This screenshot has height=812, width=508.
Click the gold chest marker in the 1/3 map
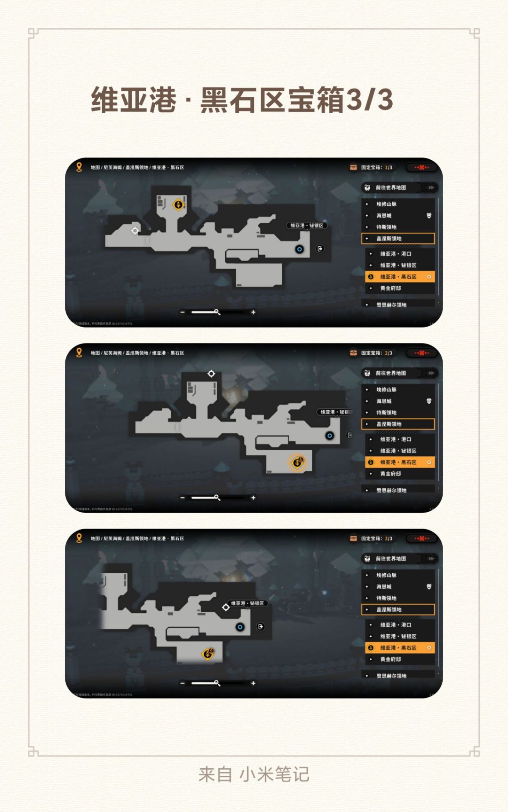pos(179,204)
